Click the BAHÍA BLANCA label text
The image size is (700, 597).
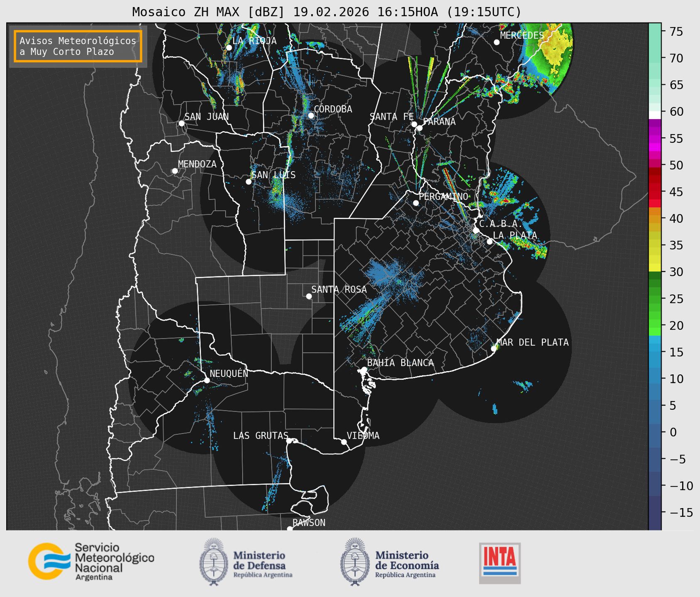point(400,363)
